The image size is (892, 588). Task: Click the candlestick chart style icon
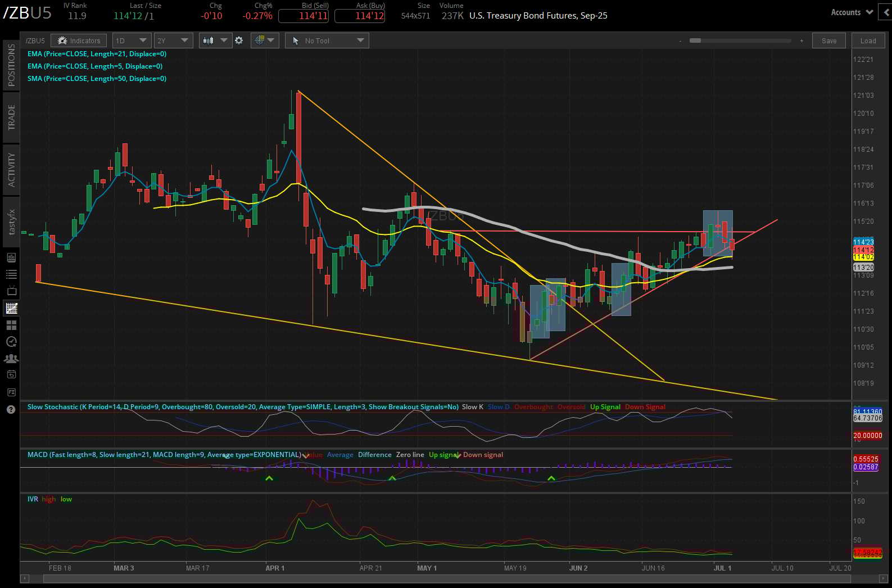tap(209, 40)
